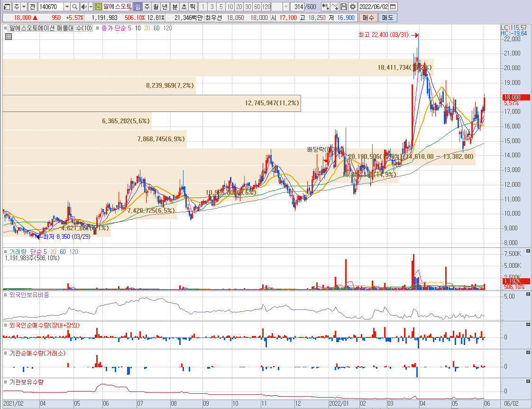Select interval 10 button
The image size is (532, 409).
click(230, 7)
